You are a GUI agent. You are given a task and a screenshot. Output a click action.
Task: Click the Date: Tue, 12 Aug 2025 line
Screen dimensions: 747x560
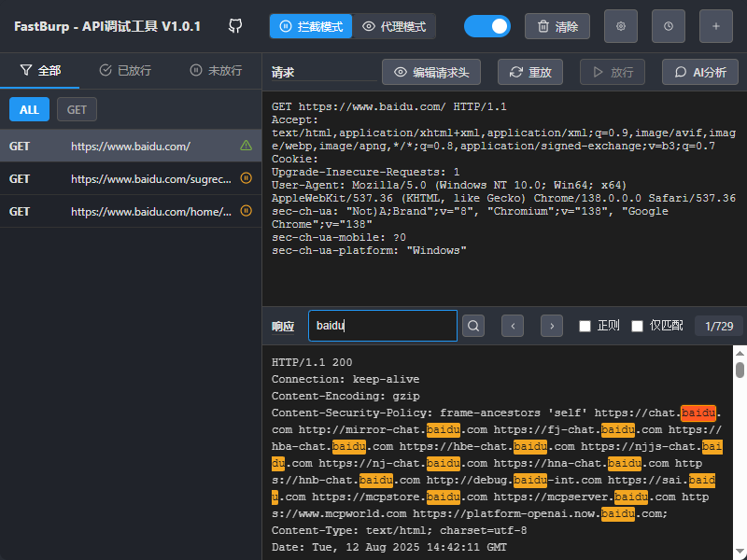tap(388, 547)
